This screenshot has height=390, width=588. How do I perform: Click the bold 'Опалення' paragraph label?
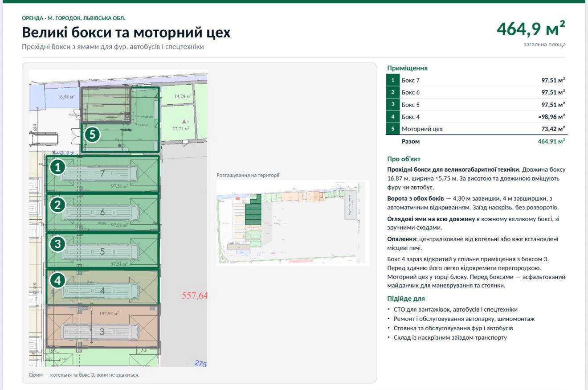point(402,239)
